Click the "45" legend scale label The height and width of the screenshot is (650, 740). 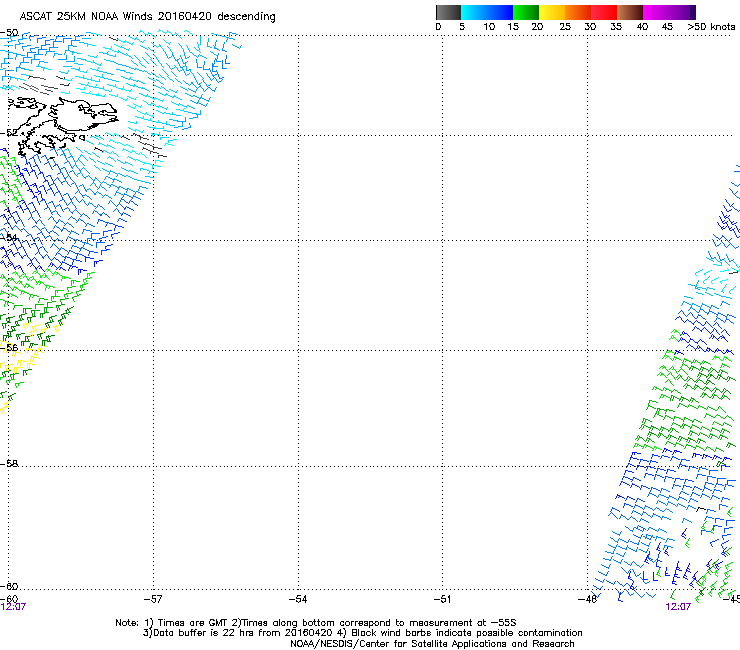(x=667, y=27)
